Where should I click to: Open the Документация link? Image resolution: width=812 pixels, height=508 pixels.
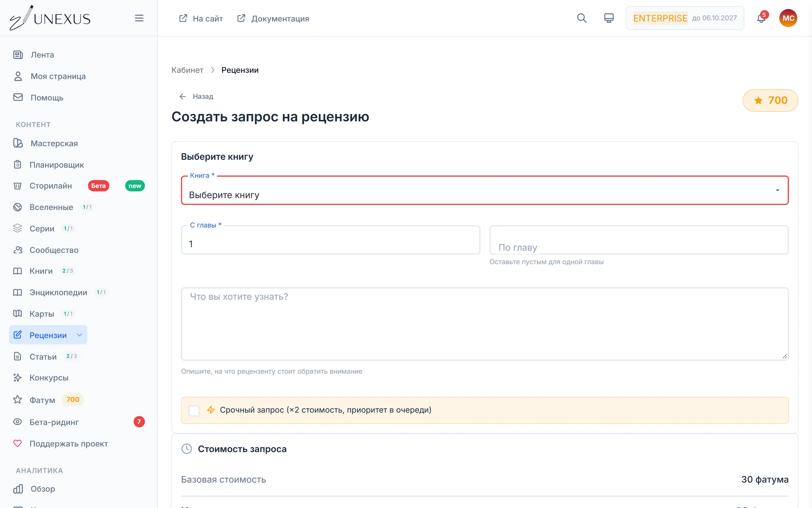273,18
